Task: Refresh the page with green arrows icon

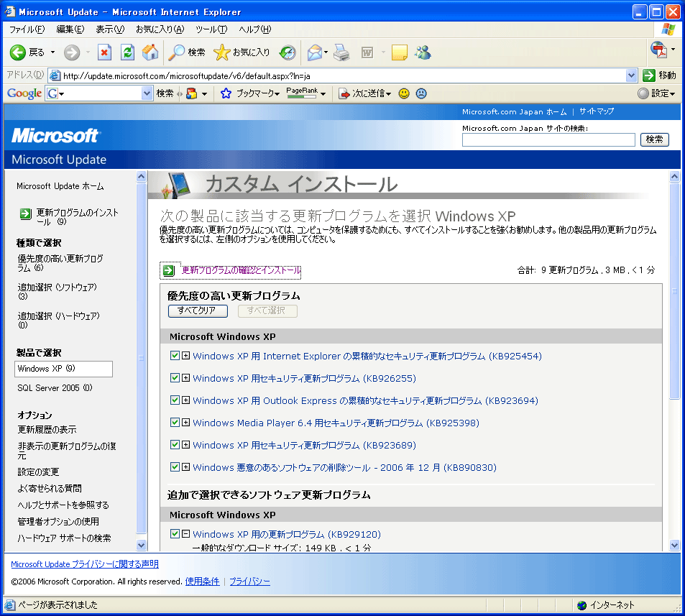Action: [x=127, y=52]
